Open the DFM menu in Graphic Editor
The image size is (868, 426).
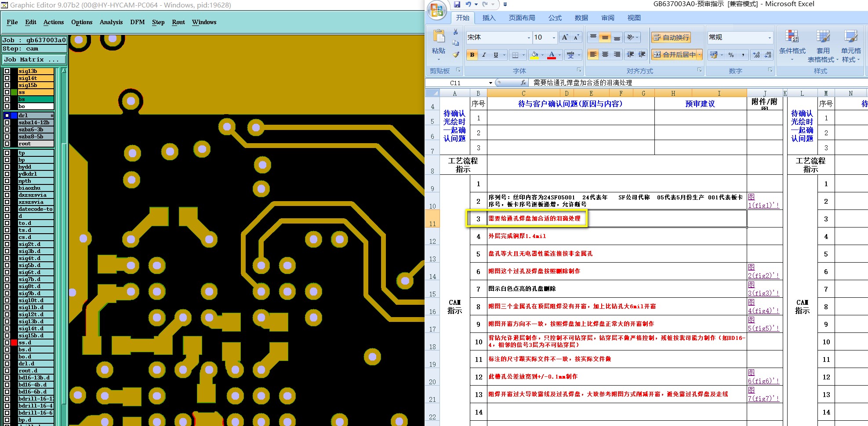click(138, 22)
